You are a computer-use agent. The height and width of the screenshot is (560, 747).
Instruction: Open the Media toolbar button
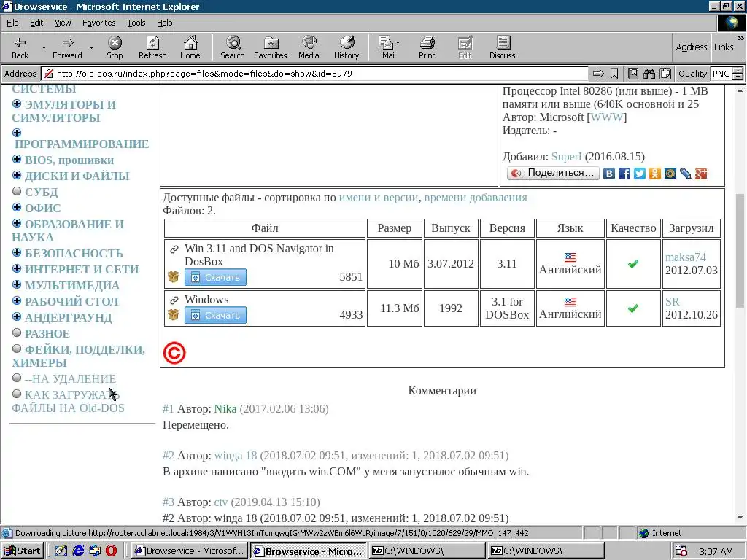point(309,47)
